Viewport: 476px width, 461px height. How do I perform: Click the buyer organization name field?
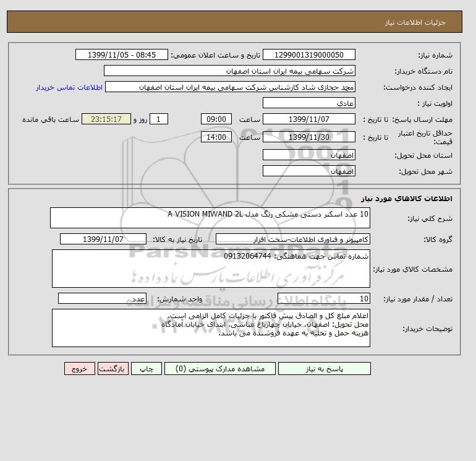click(229, 71)
